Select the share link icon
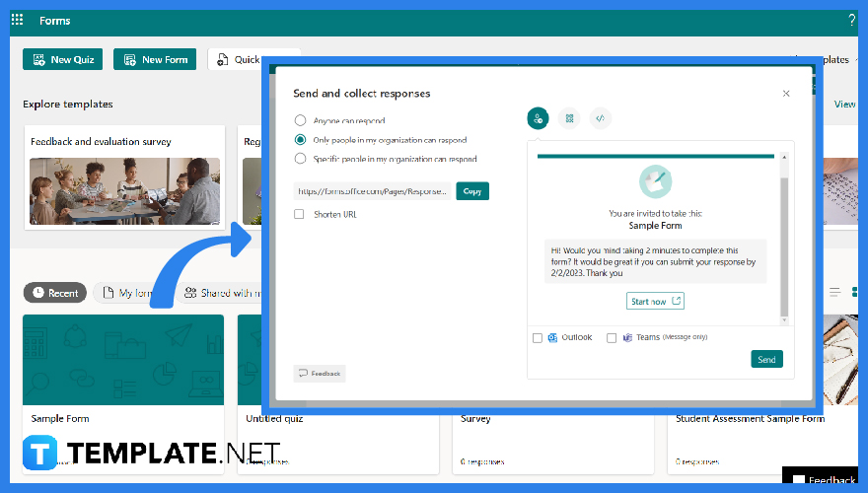The height and width of the screenshot is (493, 868). pyautogui.click(x=537, y=118)
